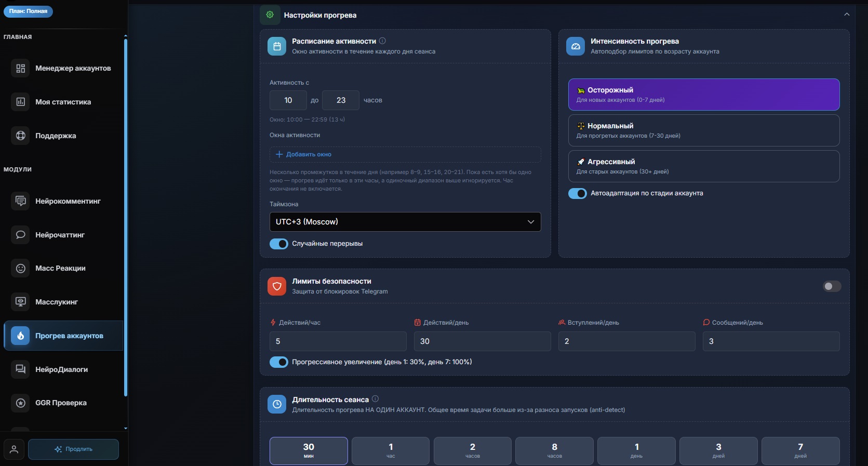Viewport: 868px width, 466px height.
Task: Select the Осторожный intensity option
Action: 704,95
